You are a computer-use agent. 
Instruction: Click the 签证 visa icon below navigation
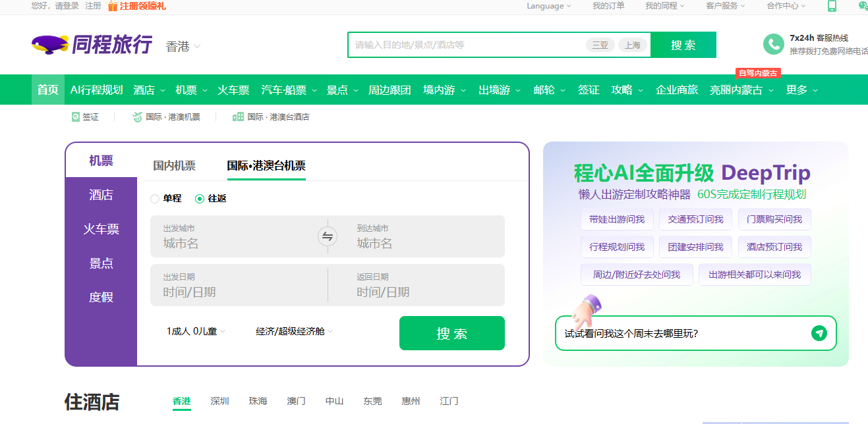click(x=76, y=117)
